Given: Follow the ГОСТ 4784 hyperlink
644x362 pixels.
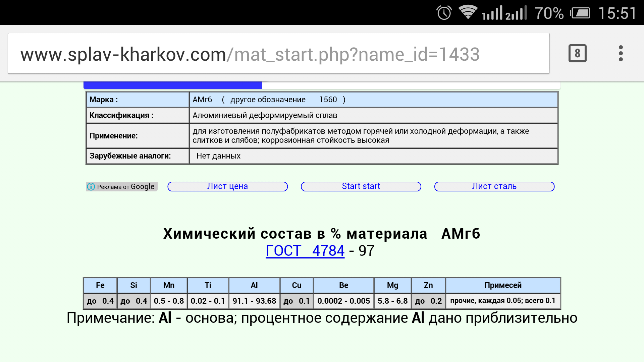Looking at the screenshot, I should [305, 251].
